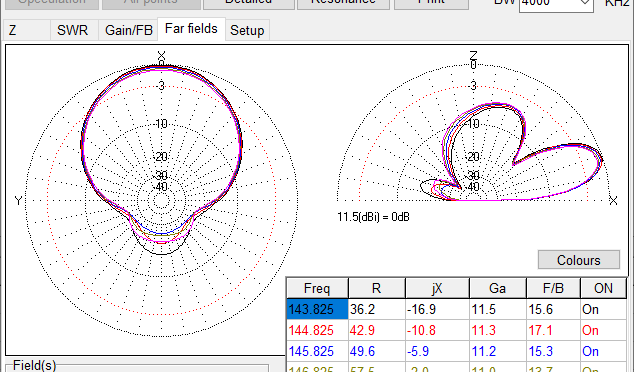Screen dimensions: 634x372
Task: Select the Gain/FB tab
Action: (x=129, y=30)
